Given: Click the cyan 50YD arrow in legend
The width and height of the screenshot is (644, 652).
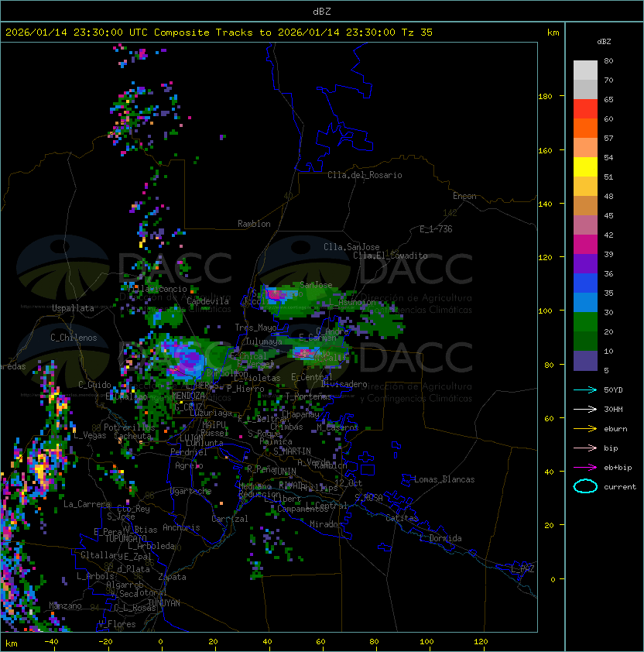Looking at the screenshot, I should (x=585, y=389).
